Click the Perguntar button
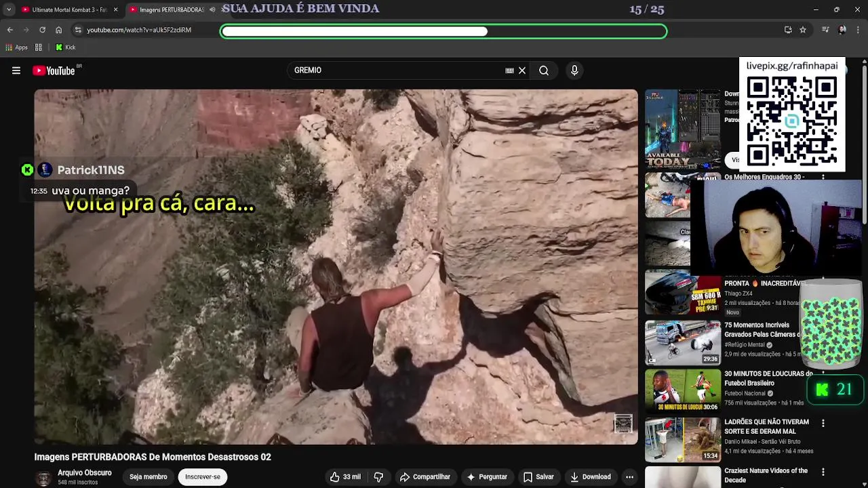868x488 pixels. [487, 477]
